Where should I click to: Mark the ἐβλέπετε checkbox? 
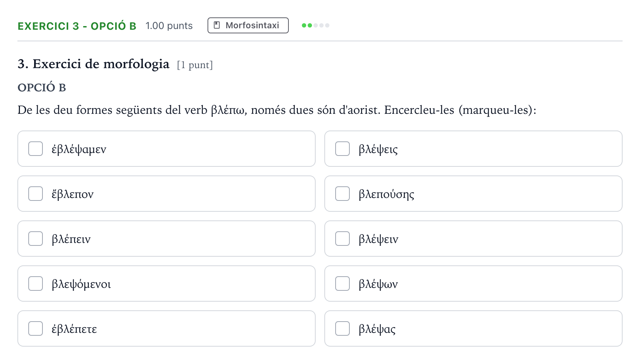[x=36, y=328]
